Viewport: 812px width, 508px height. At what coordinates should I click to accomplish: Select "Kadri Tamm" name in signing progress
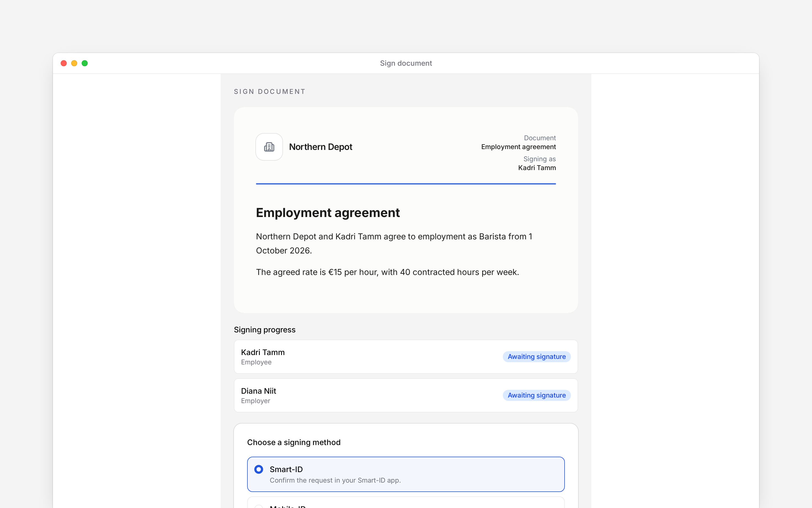click(x=263, y=352)
